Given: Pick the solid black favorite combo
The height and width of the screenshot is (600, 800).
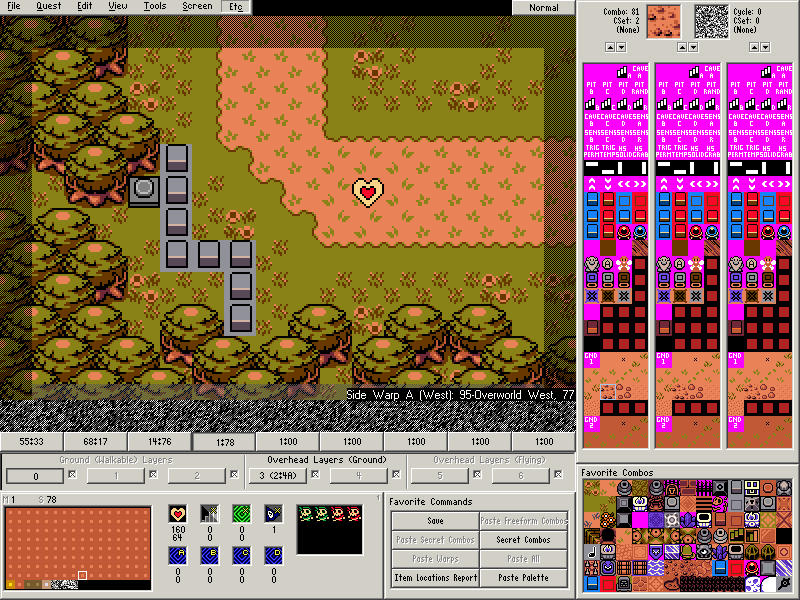Looking at the screenshot, I should click(785, 536).
